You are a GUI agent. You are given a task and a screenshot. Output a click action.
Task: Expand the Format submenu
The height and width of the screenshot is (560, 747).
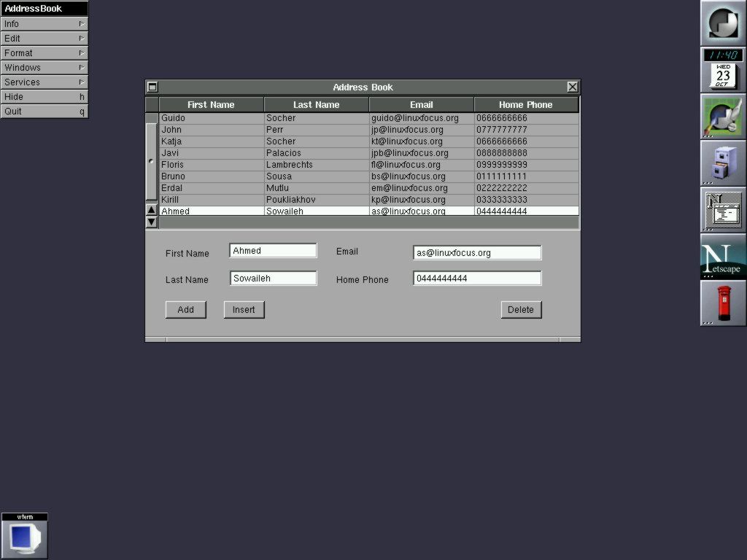(x=44, y=53)
